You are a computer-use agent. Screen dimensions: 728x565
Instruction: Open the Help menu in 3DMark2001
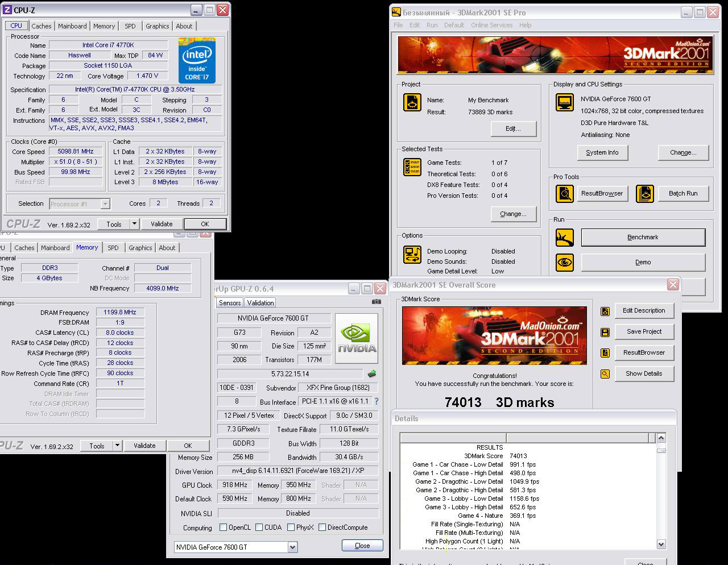tap(526, 25)
